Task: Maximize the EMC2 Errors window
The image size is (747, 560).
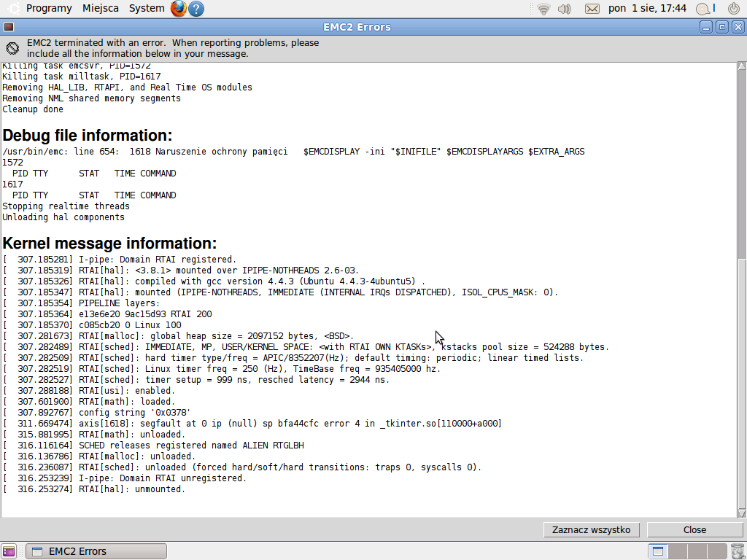Action: coord(722,27)
